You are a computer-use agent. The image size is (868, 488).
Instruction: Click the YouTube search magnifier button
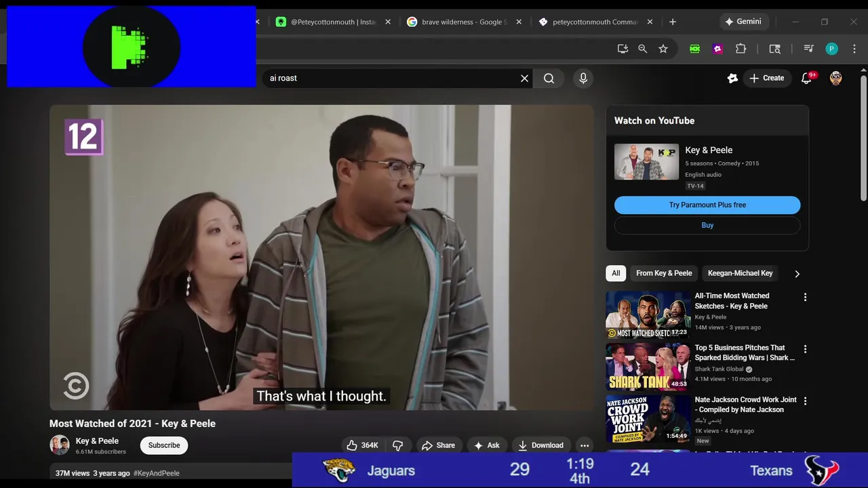[549, 79]
